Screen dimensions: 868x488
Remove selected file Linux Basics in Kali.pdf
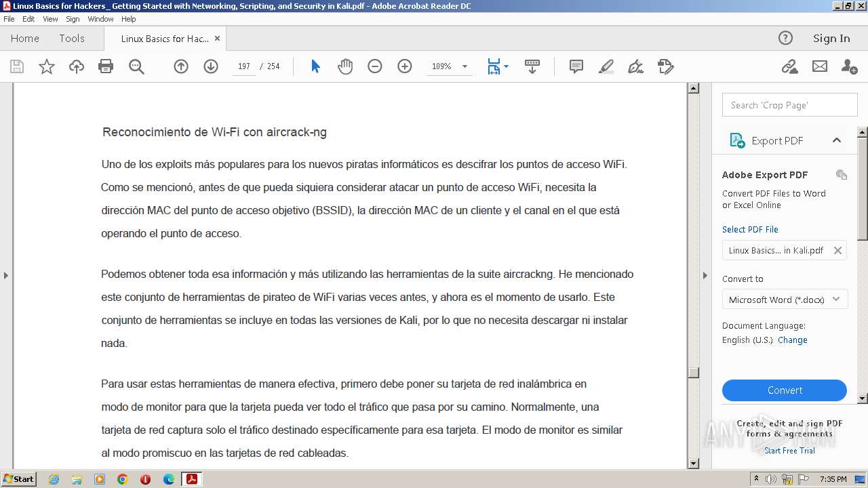(x=837, y=250)
